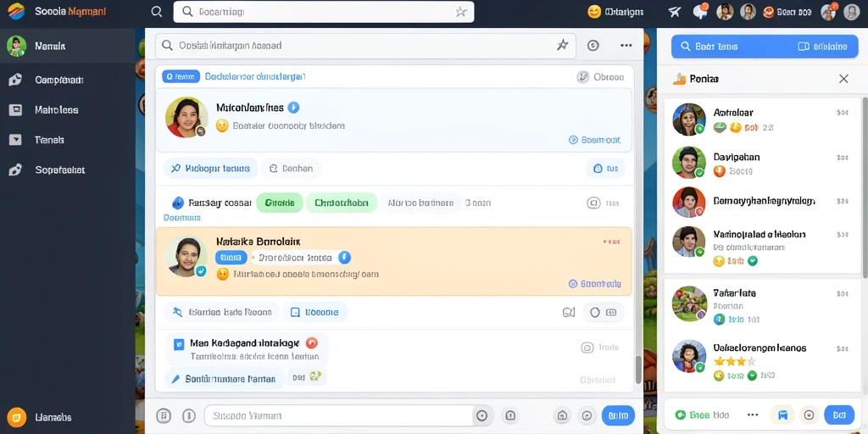Click the second circular icon in message bar
The height and width of the screenshot is (434, 868).
189,415
